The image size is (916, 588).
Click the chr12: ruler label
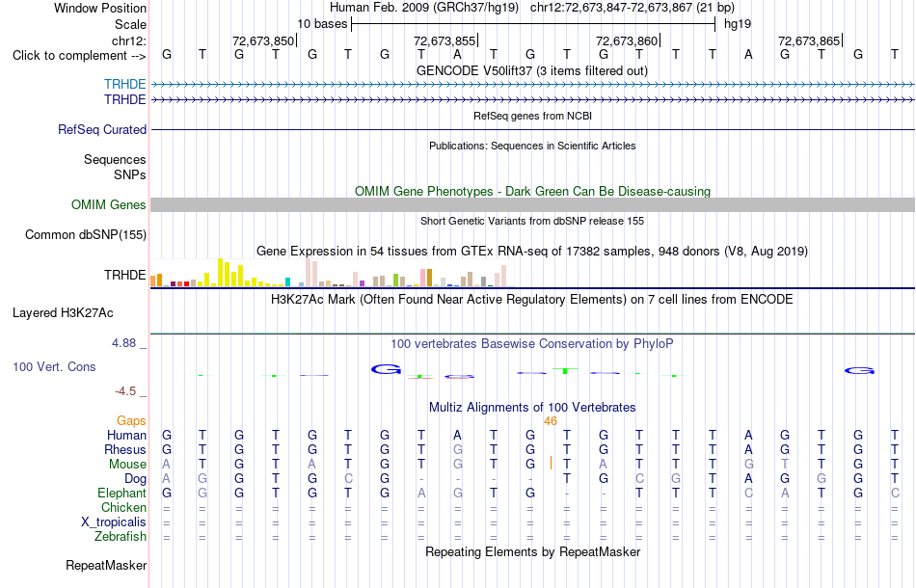pyautogui.click(x=129, y=40)
